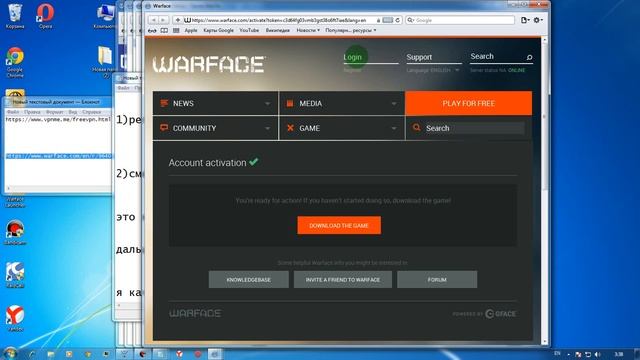Open YouTube bookmark

pos(249,31)
